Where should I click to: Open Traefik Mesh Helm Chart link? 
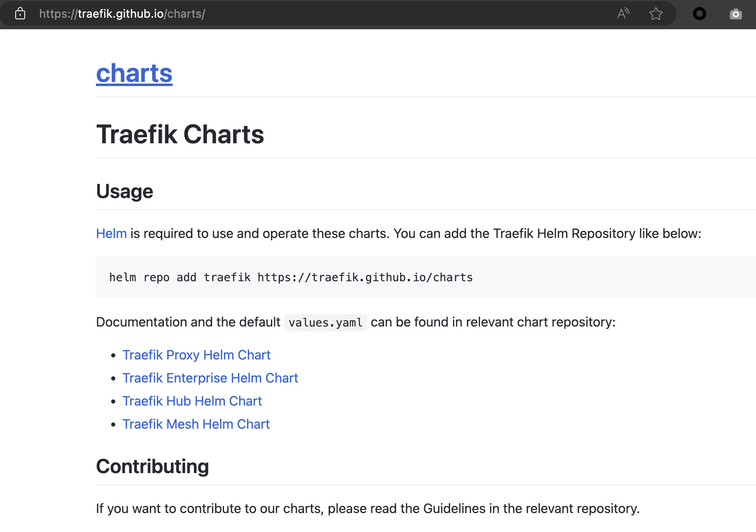(196, 424)
